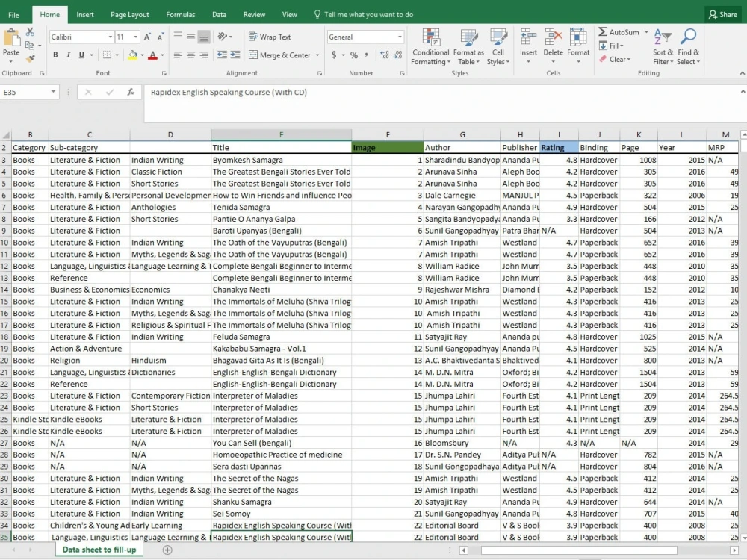Screen dimensions: 747x560
Task: Increase font size with the large A icon
Action: point(148,37)
